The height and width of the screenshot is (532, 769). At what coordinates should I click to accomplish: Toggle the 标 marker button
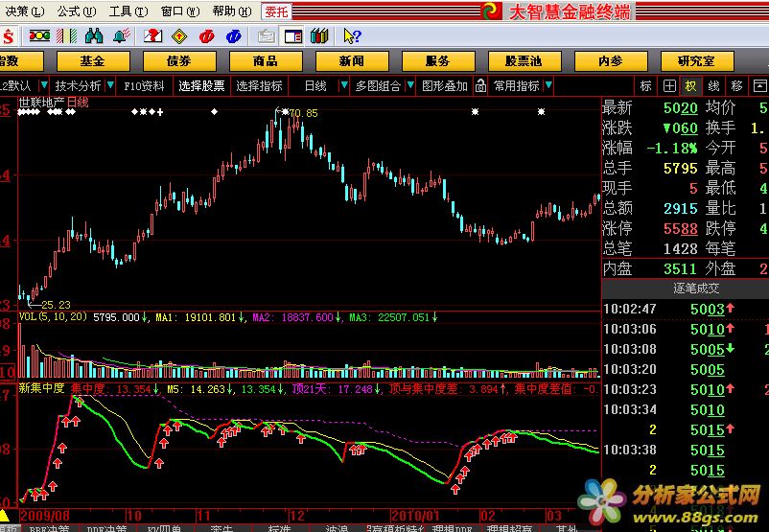click(x=646, y=86)
